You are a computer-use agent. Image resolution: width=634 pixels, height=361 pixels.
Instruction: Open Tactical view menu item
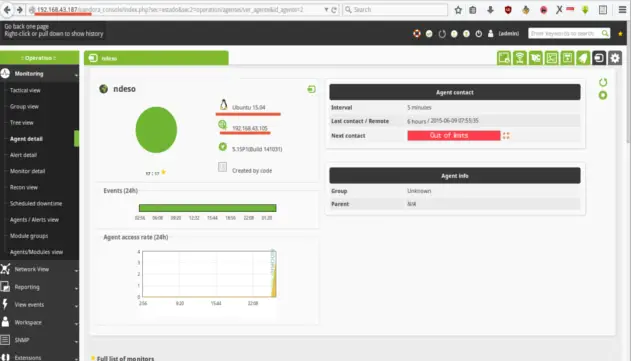click(25, 91)
